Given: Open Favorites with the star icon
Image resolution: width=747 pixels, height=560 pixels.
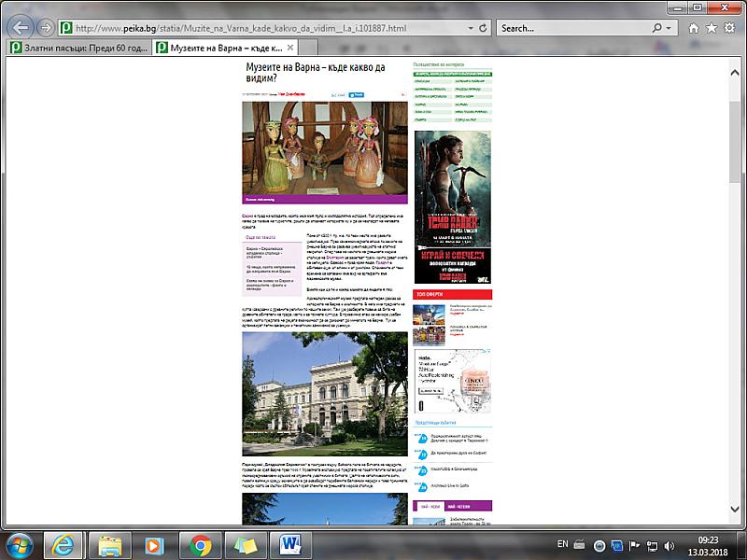Looking at the screenshot, I should point(712,28).
